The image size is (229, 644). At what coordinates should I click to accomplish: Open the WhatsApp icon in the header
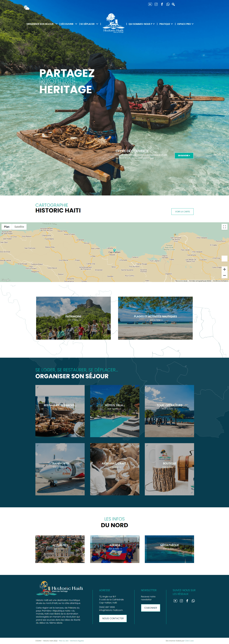pos(168,4)
